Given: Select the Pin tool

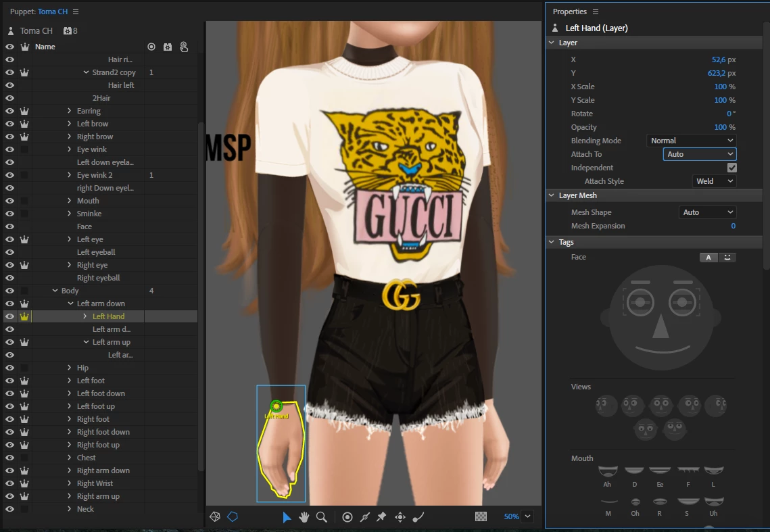Looking at the screenshot, I should point(381,516).
